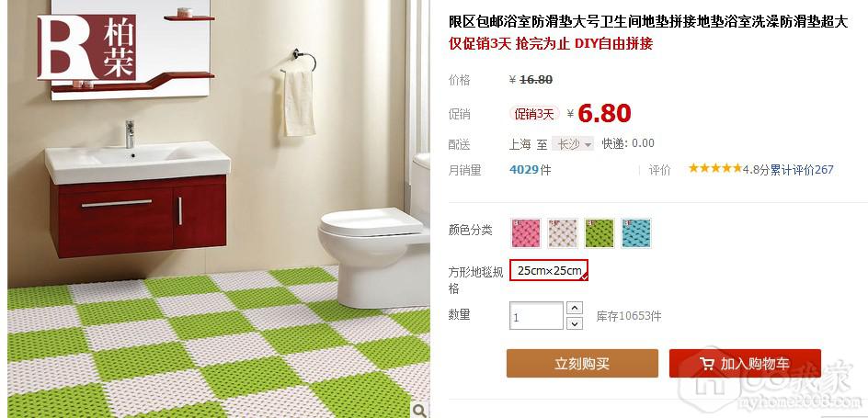Decrease quantity with the down arrow
The height and width of the screenshot is (418, 868).
click(x=576, y=323)
